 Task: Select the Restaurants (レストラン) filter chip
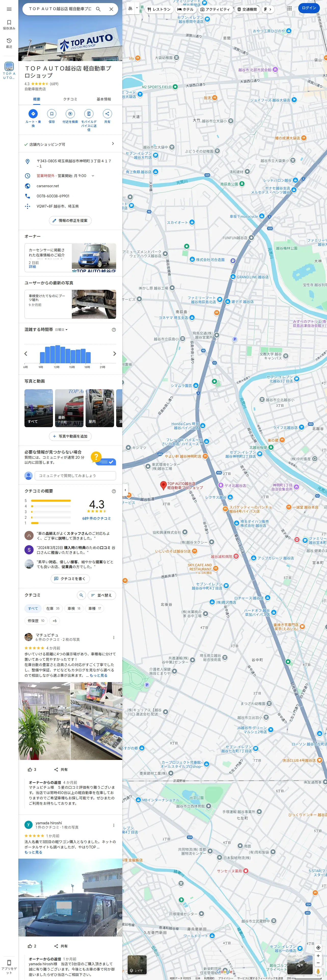click(x=159, y=9)
